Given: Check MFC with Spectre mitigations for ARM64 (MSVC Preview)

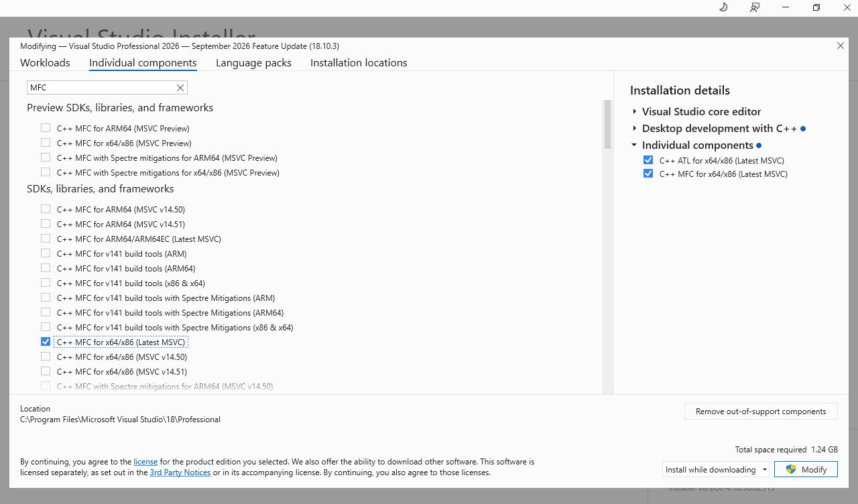Looking at the screenshot, I should (x=46, y=157).
